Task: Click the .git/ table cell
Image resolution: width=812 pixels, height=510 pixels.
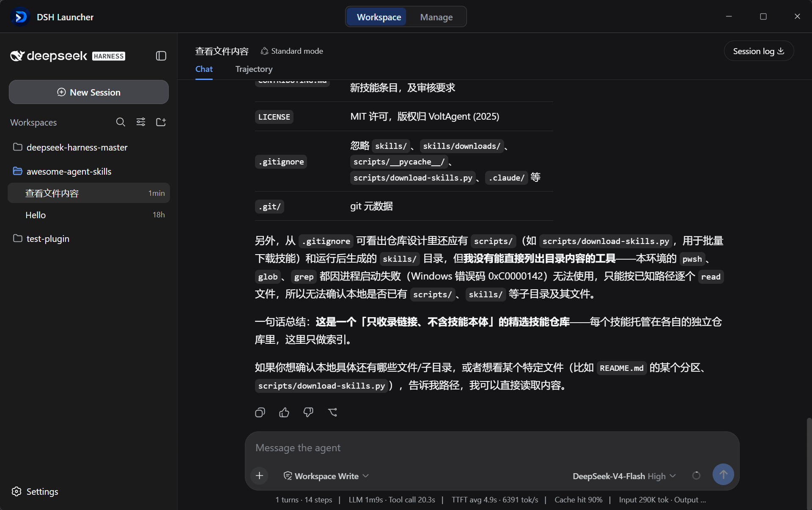Action: pos(269,206)
